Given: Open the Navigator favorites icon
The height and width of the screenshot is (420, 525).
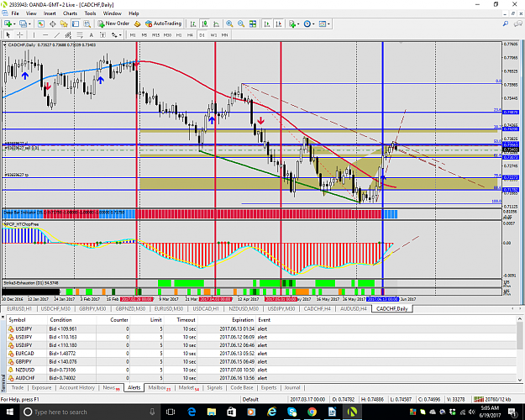Looking at the screenshot, I should click(64, 24).
